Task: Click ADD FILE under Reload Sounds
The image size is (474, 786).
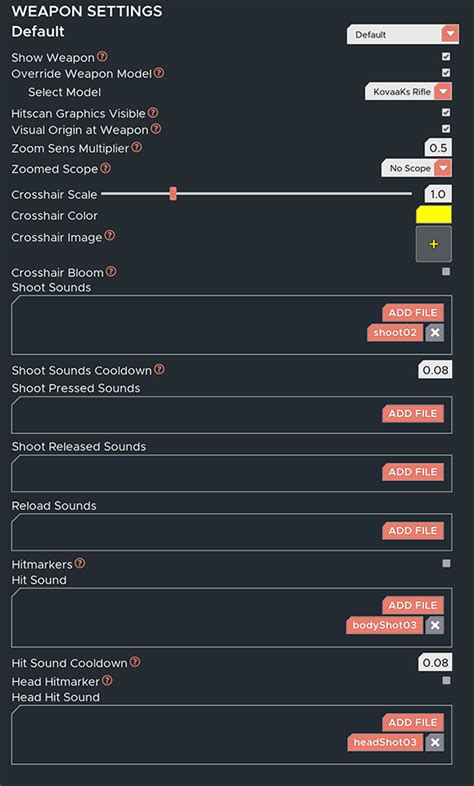Action: 413,530
